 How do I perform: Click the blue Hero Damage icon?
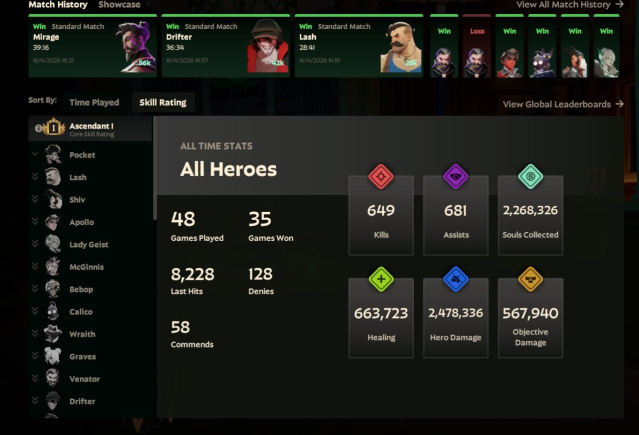[x=455, y=279]
